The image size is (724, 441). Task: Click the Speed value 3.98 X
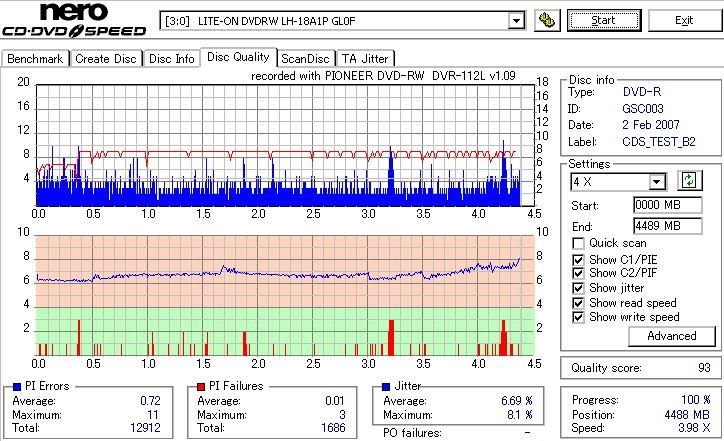694,428
